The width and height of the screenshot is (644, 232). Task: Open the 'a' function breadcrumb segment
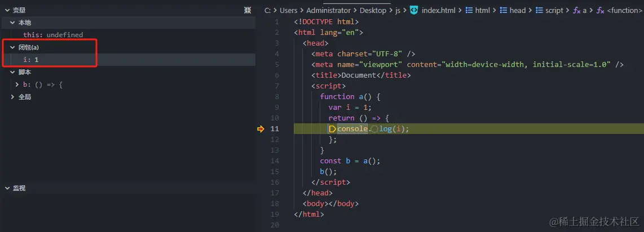coord(585,11)
